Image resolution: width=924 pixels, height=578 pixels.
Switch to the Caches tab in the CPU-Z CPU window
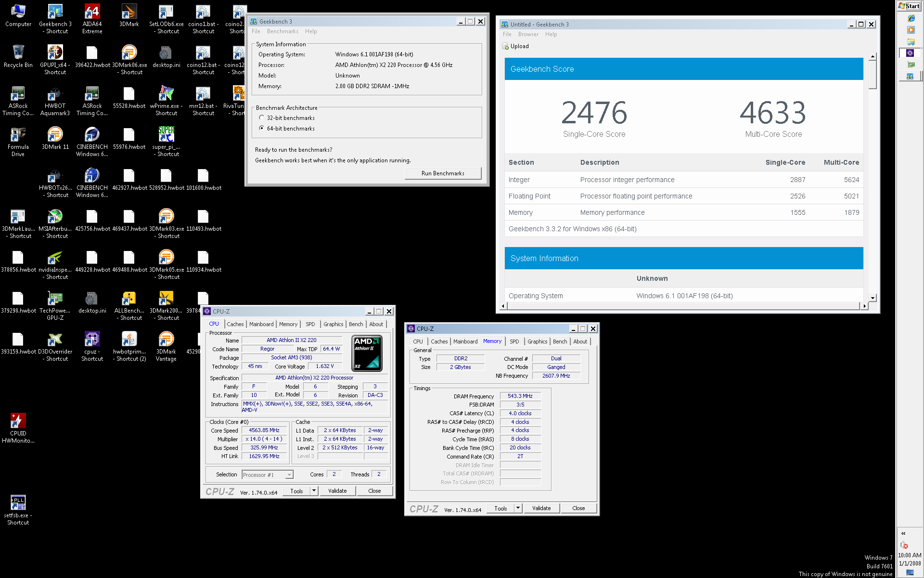coord(235,324)
